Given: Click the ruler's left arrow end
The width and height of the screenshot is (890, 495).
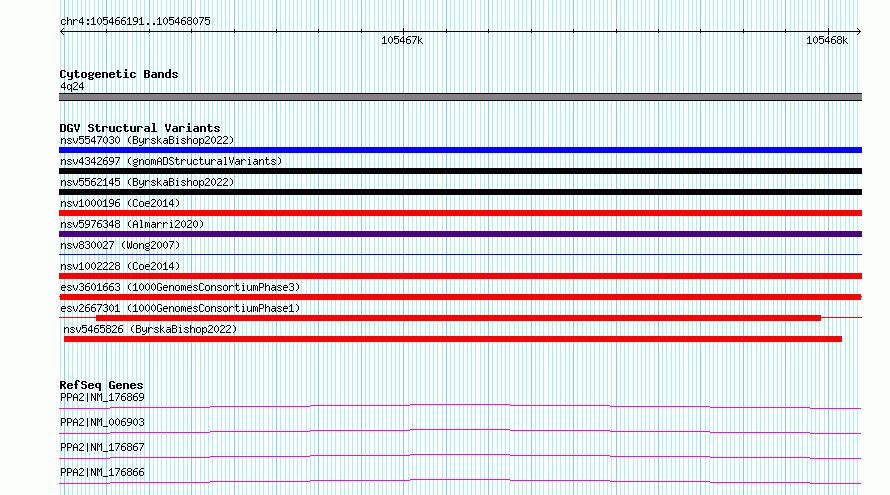Looking at the screenshot, I should tap(62, 32).
